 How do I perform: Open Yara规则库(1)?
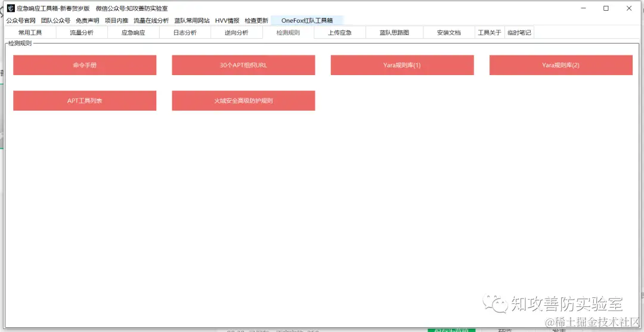[x=402, y=65]
